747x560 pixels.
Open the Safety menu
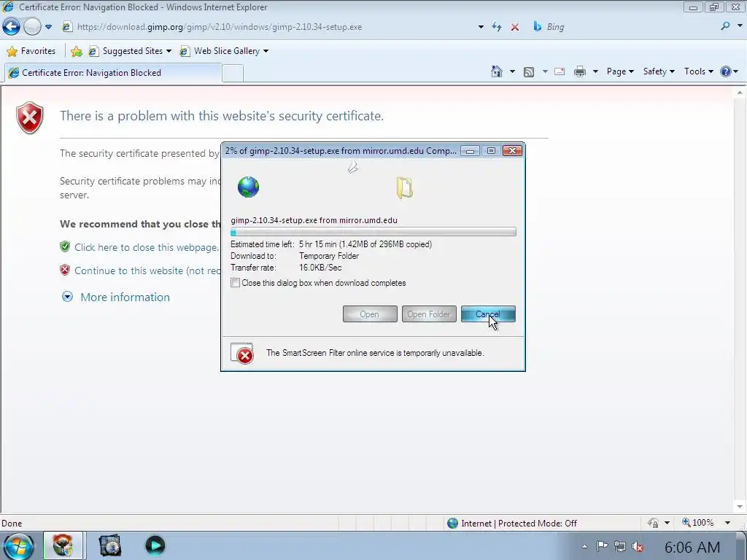659,71
